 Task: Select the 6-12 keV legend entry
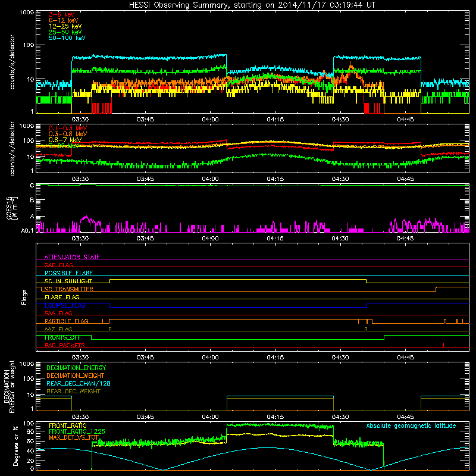(x=64, y=20)
